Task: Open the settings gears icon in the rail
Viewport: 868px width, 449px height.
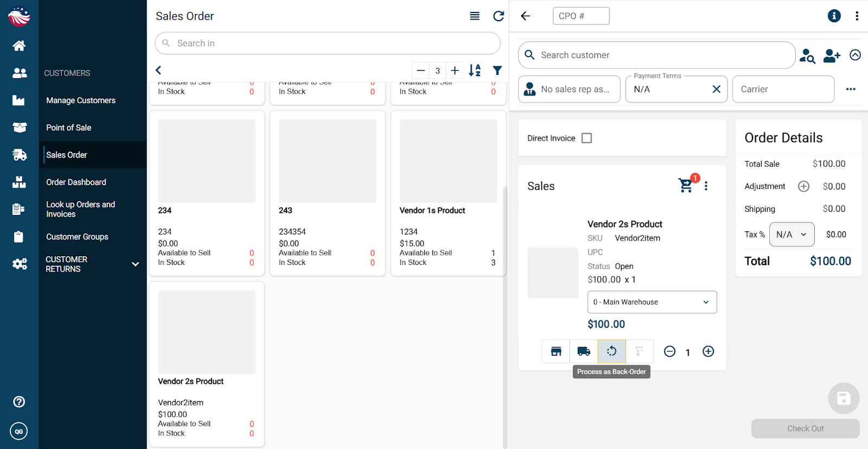Action: pos(20,264)
